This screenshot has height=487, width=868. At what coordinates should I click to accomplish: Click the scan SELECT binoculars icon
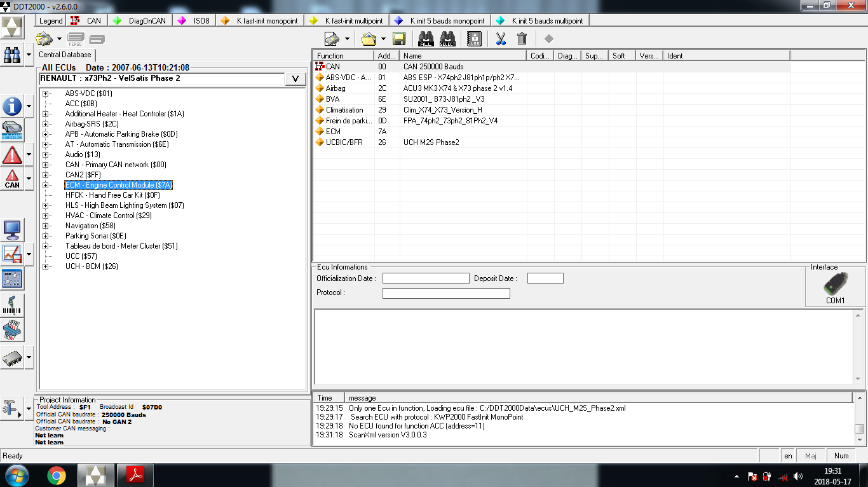(447, 39)
